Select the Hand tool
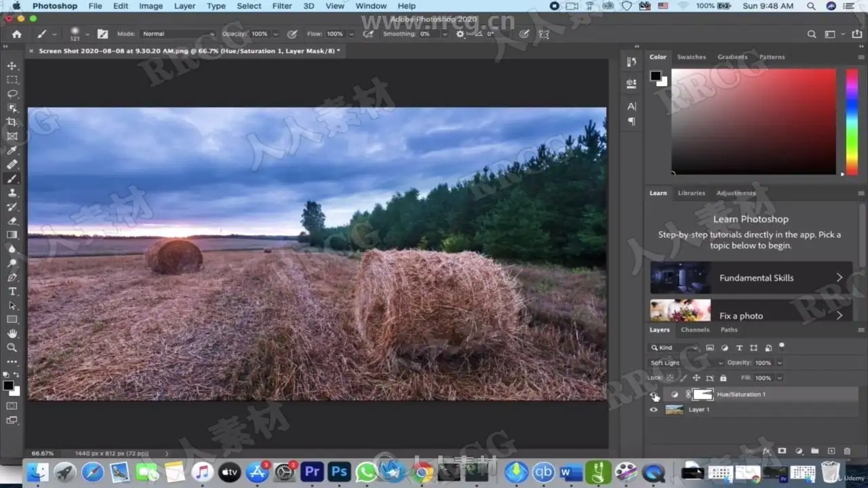This screenshot has width=868, height=488. [12, 333]
